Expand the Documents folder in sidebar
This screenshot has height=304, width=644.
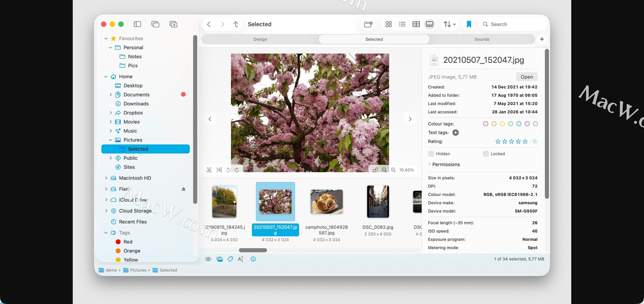pyautogui.click(x=111, y=95)
